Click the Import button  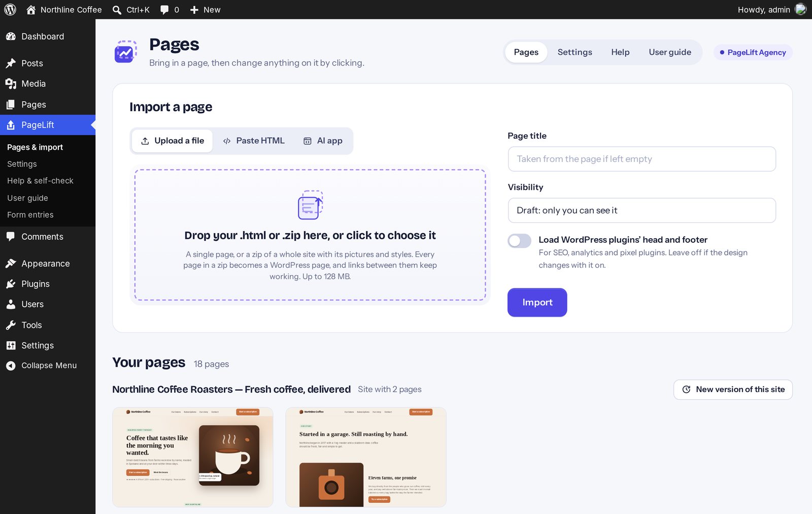click(537, 303)
